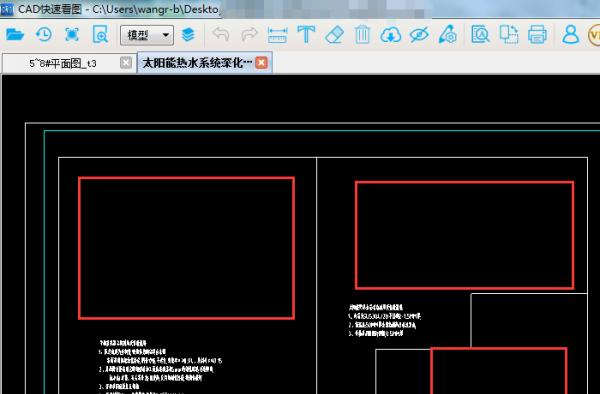The height and width of the screenshot is (394, 600).
Task: Click the undo arrow icon
Action: coord(221,35)
